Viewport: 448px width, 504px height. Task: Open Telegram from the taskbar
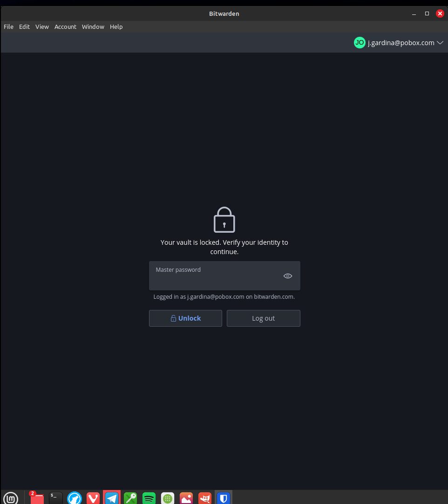click(111, 497)
